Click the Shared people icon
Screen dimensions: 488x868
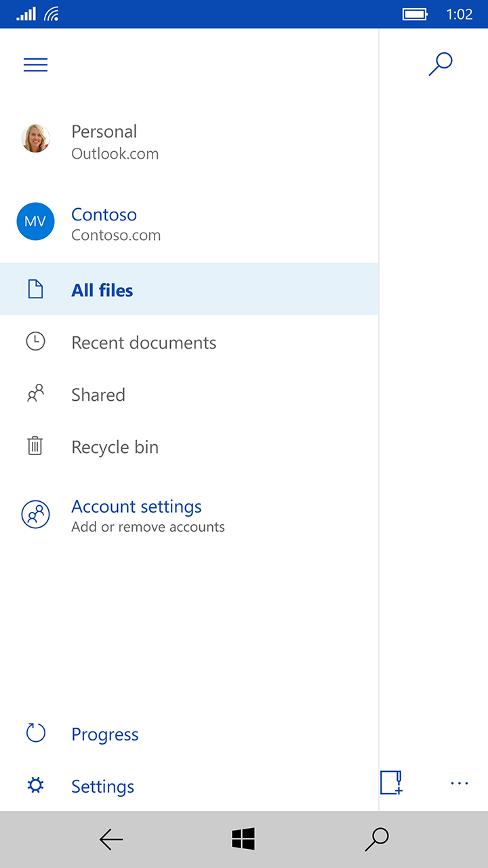click(35, 393)
